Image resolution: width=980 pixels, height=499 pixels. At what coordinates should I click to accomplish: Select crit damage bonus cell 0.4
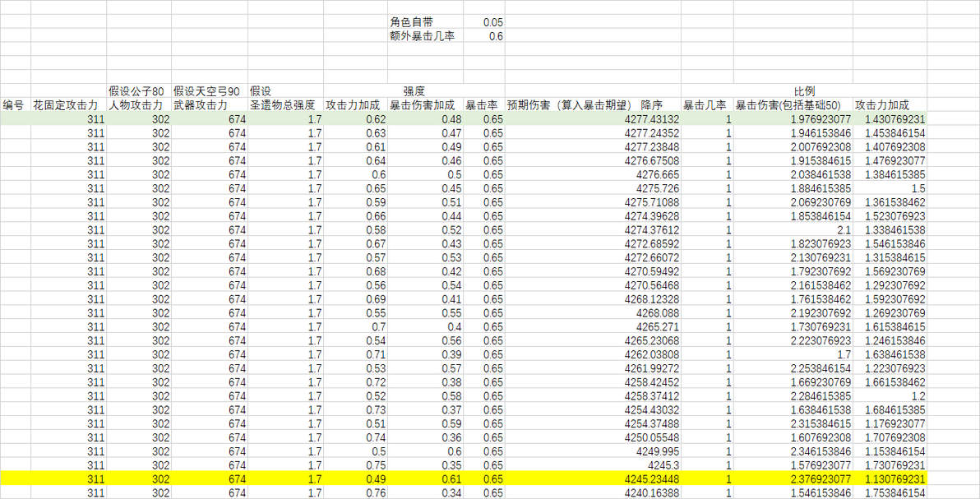(426, 326)
